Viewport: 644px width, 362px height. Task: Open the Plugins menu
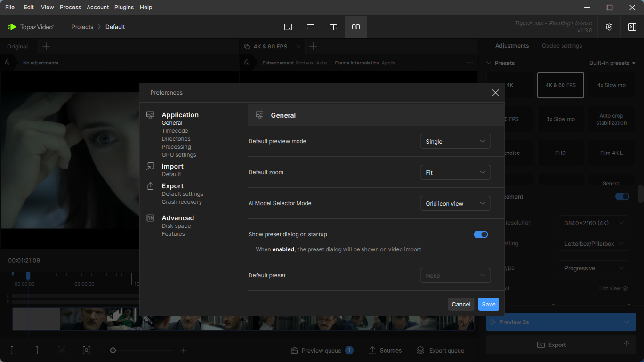click(x=124, y=7)
